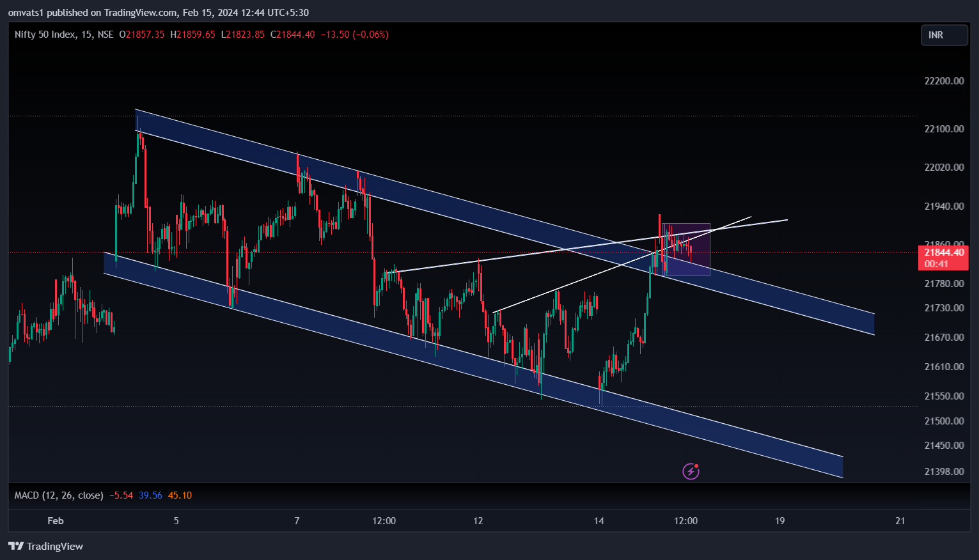Click the purple lightning bolt icon
Screen dimensions: 979x560
click(x=691, y=471)
